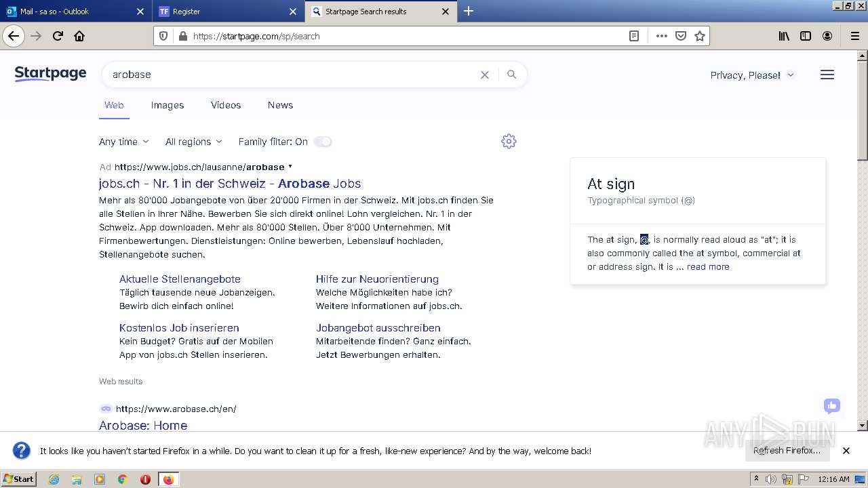Launch Internet Explorer from the taskbar
868x488 pixels.
[x=54, y=479]
